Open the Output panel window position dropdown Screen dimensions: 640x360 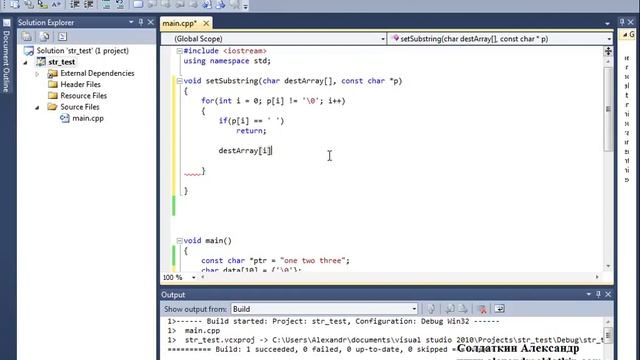click(589, 294)
